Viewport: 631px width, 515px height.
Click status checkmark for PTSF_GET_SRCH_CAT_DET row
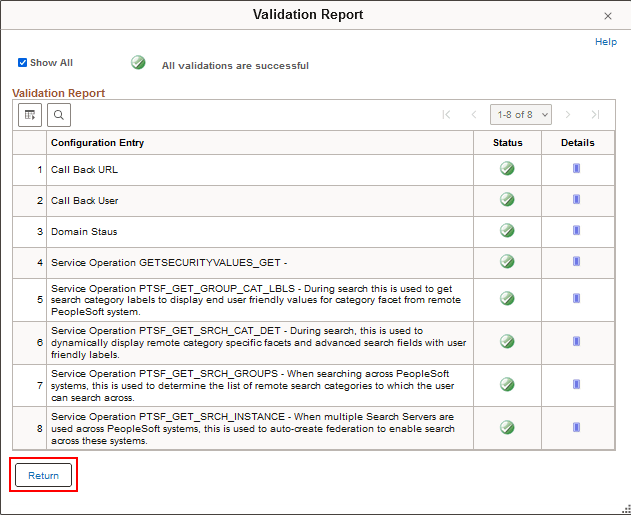(507, 342)
